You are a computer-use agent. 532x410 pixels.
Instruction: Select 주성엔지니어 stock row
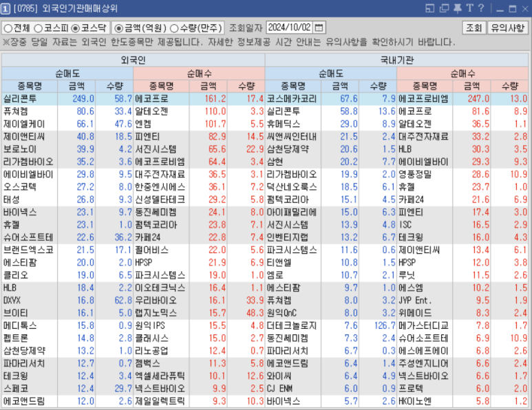[425, 363]
